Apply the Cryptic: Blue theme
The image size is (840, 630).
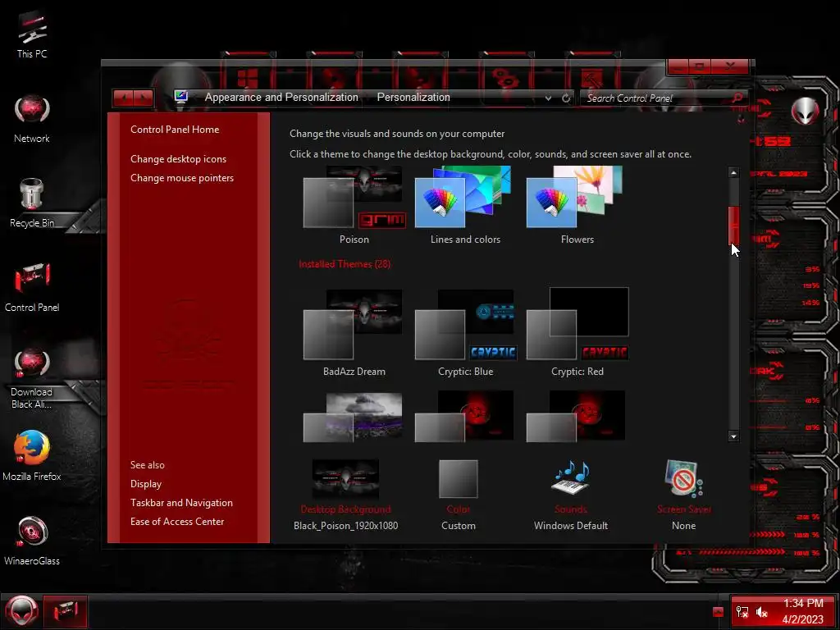click(x=465, y=333)
